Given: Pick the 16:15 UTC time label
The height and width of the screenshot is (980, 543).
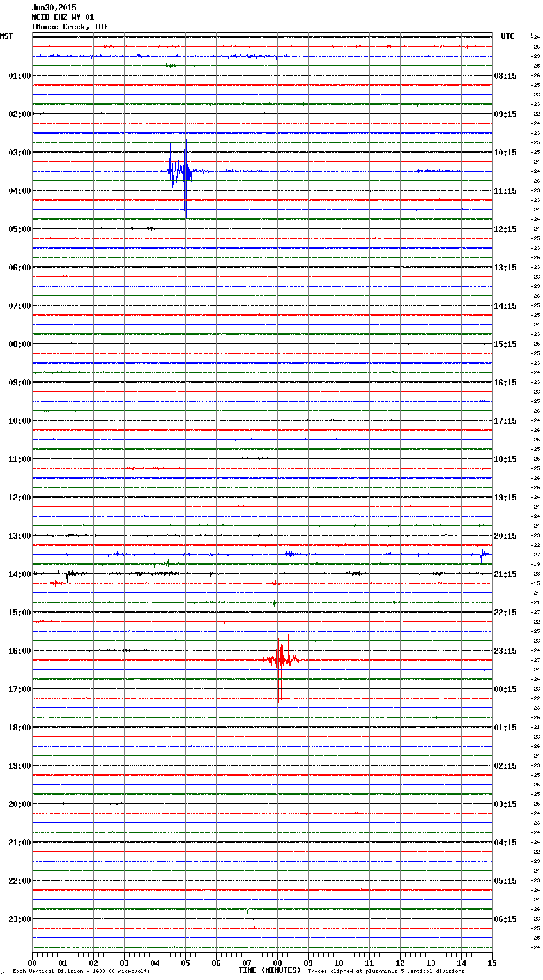Looking at the screenshot, I should pyautogui.click(x=505, y=382).
